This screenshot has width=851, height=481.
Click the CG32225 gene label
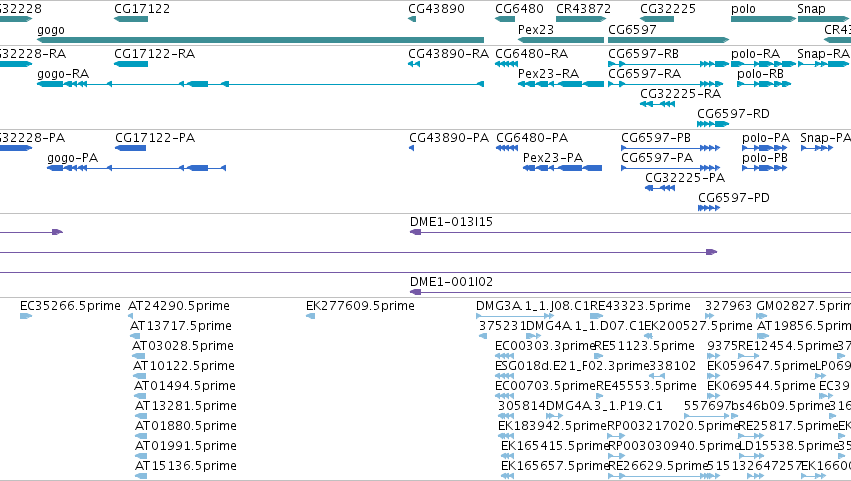[668, 9]
